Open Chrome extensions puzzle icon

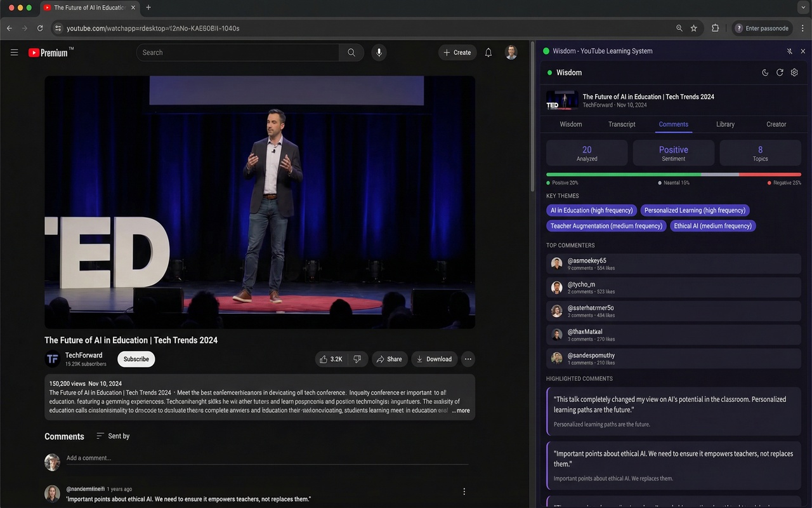715,28
